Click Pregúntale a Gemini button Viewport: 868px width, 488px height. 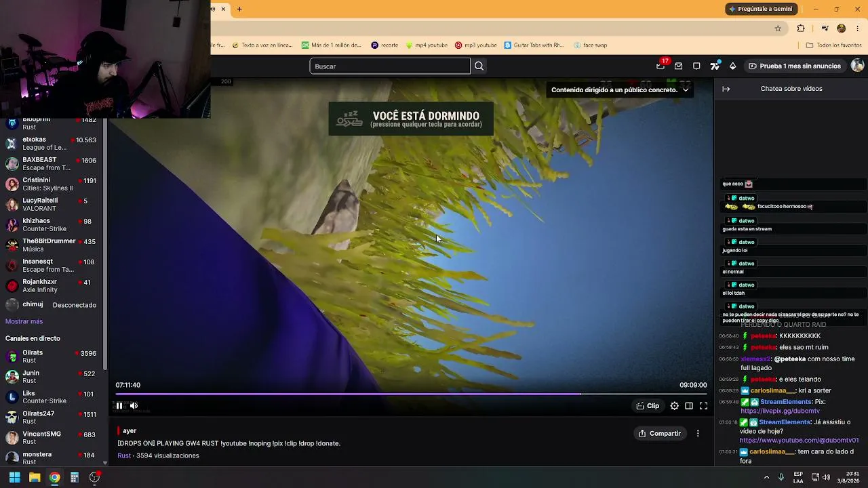coord(761,9)
